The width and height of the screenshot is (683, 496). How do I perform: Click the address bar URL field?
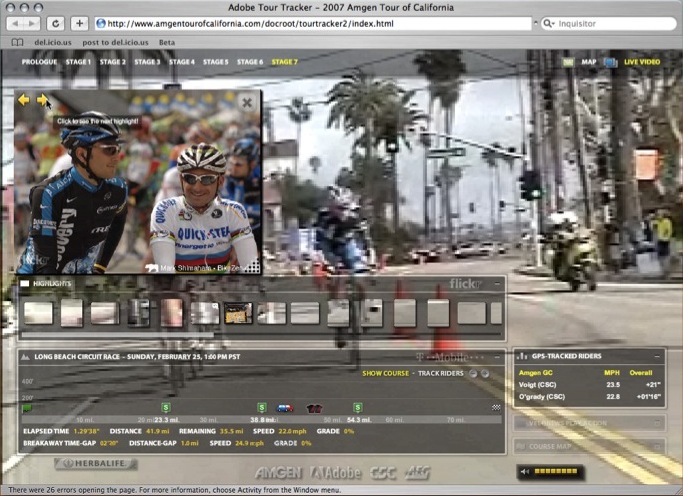(313, 24)
